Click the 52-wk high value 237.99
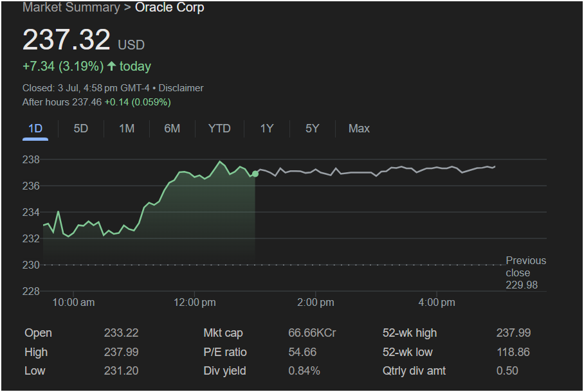 pyautogui.click(x=513, y=333)
